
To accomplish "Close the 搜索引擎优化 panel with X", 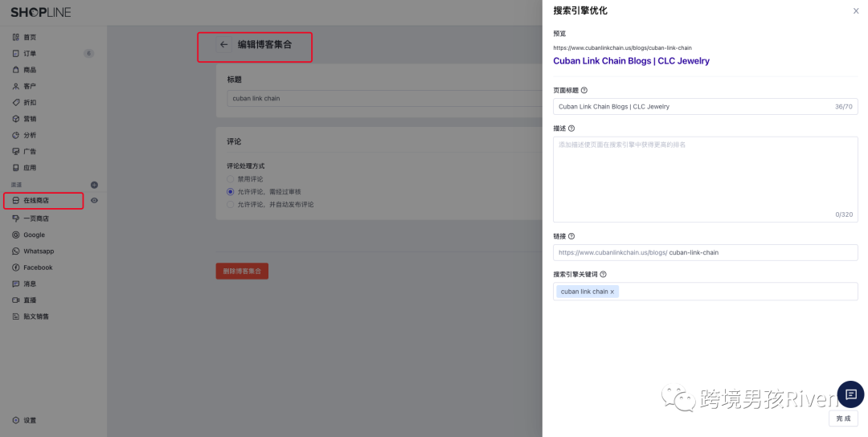I will point(856,11).
